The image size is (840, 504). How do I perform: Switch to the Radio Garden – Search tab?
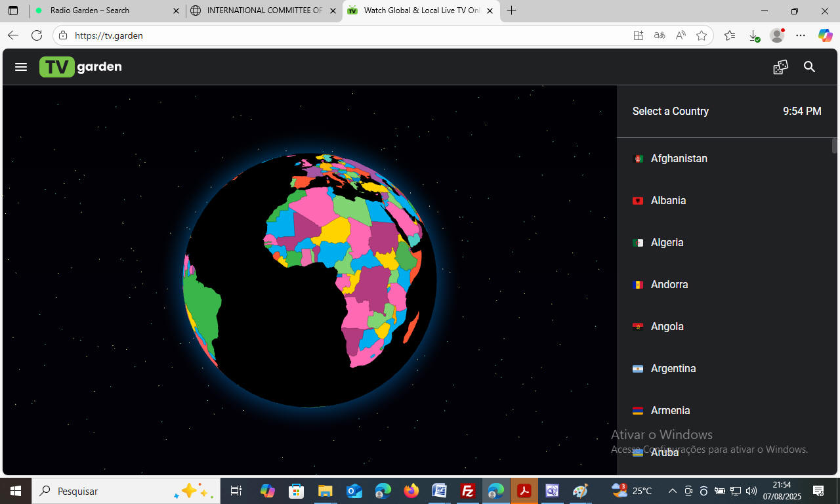point(105,10)
